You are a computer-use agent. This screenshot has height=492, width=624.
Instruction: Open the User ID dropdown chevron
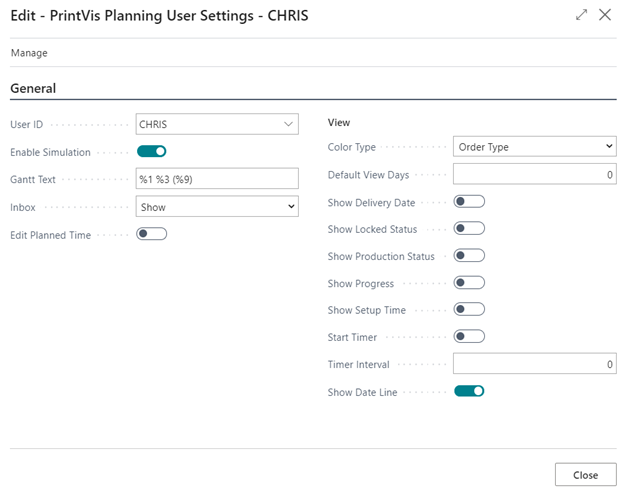pos(289,124)
